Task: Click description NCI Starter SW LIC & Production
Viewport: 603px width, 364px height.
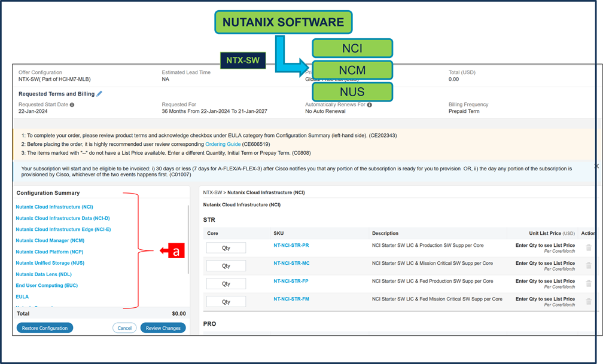Action: (428, 245)
